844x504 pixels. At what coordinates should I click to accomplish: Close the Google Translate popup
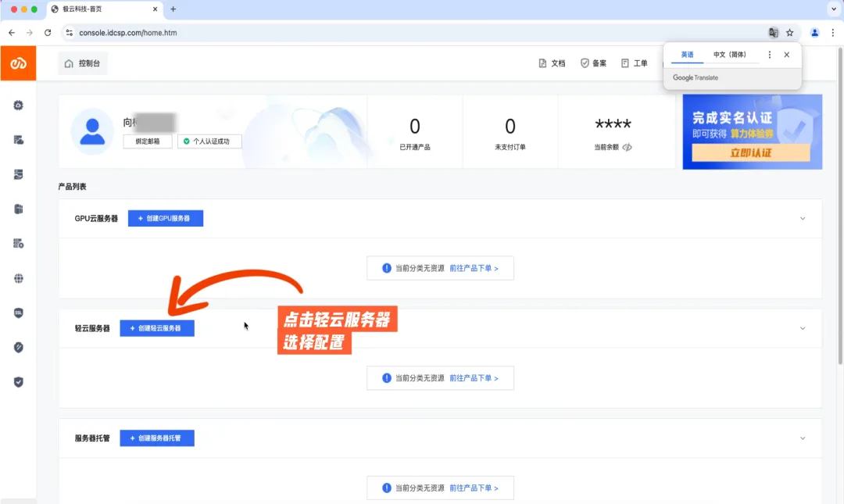(786, 55)
